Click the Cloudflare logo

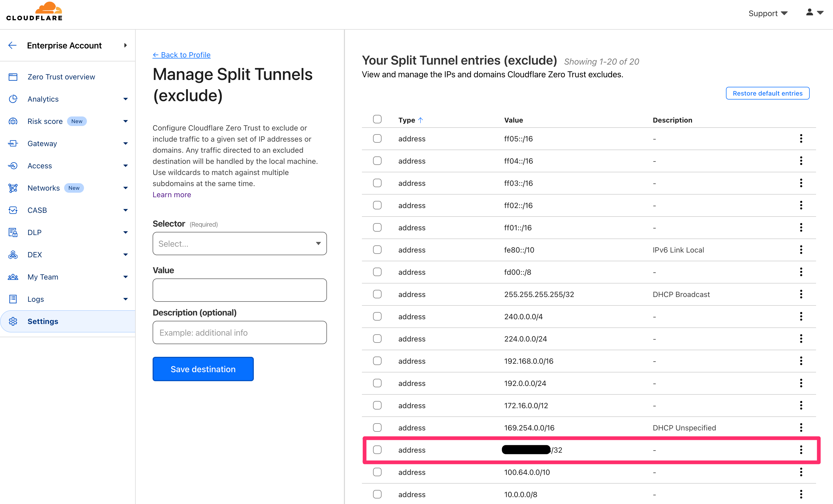point(34,12)
